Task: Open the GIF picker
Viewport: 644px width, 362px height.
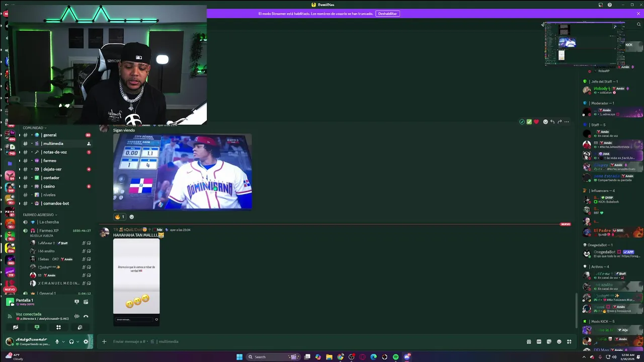Action: [x=539, y=341]
